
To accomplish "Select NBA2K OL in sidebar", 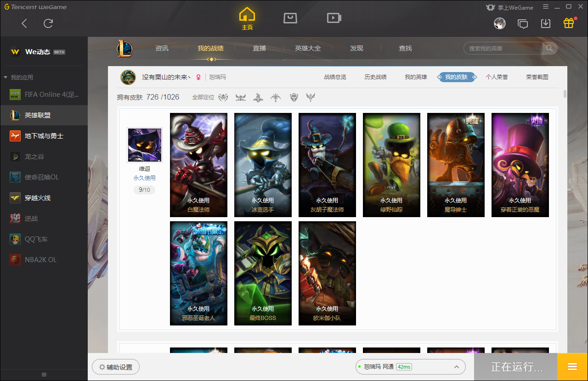I will tap(44, 260).
